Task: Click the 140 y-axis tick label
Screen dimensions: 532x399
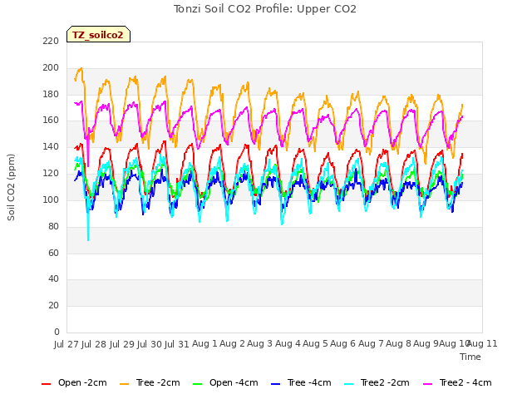Action: (51, 147)
